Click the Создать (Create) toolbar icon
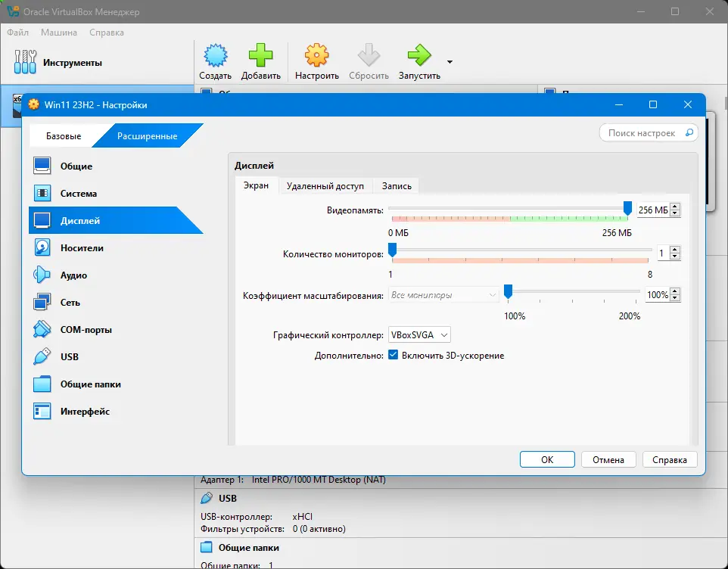The height and width of the screenshot is (569, 728). pos(216,56)
